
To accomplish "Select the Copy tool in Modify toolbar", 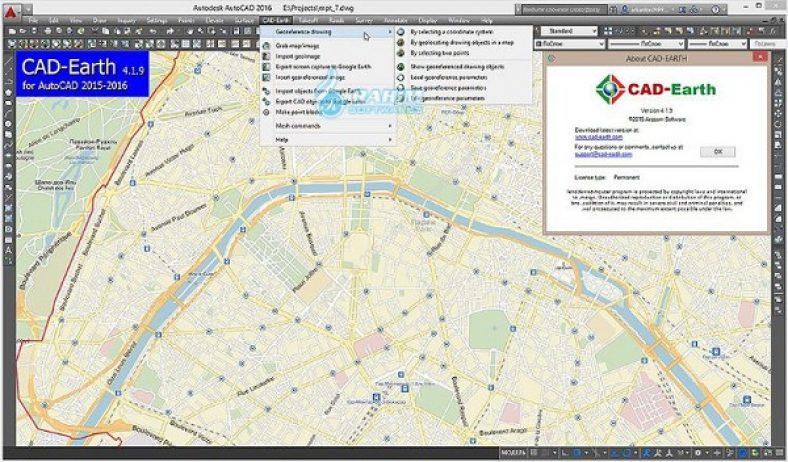I will pos(779,71).
